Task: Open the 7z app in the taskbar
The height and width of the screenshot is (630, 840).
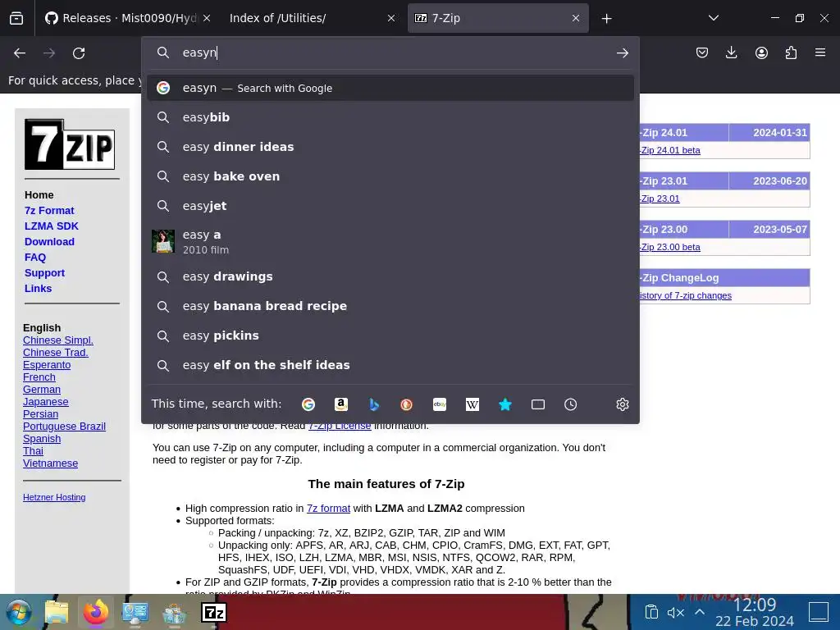Action: (x=214, y=612)
